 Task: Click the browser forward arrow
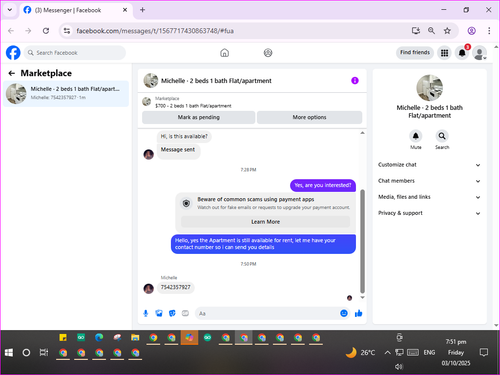point(28,31)
